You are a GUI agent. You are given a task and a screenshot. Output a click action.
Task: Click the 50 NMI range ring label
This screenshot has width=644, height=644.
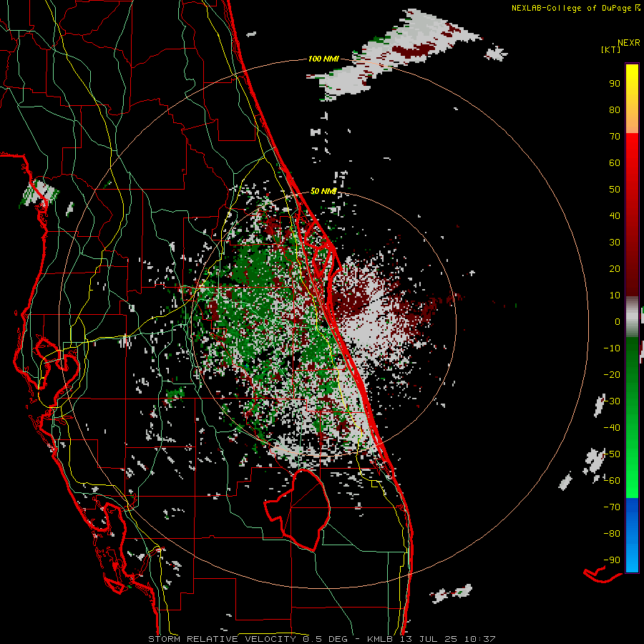(323, 191)
